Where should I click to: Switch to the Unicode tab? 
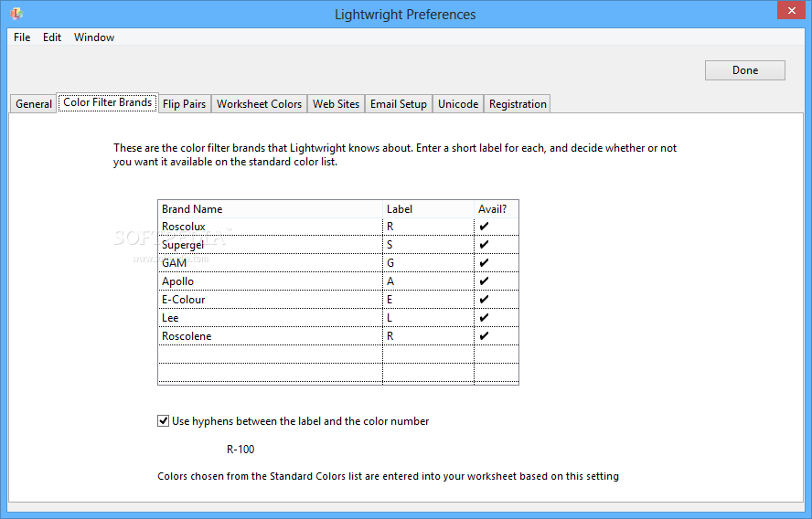click(458, 104)
